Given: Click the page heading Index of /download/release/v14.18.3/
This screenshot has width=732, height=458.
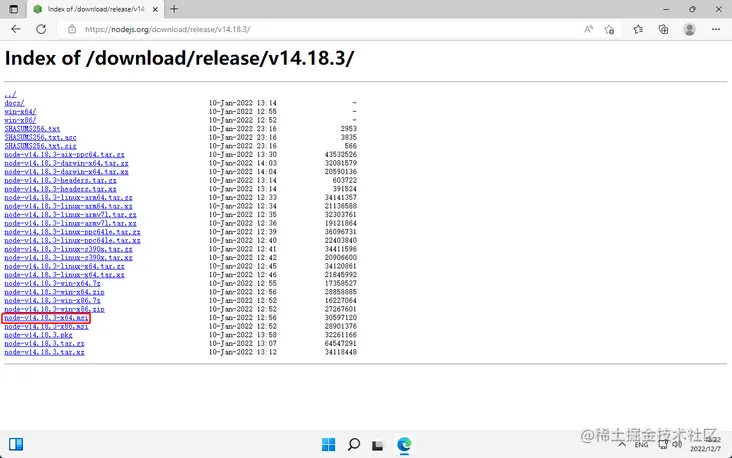Looking at the screenshot, I should pyautogui.click(x=179, y=58).
